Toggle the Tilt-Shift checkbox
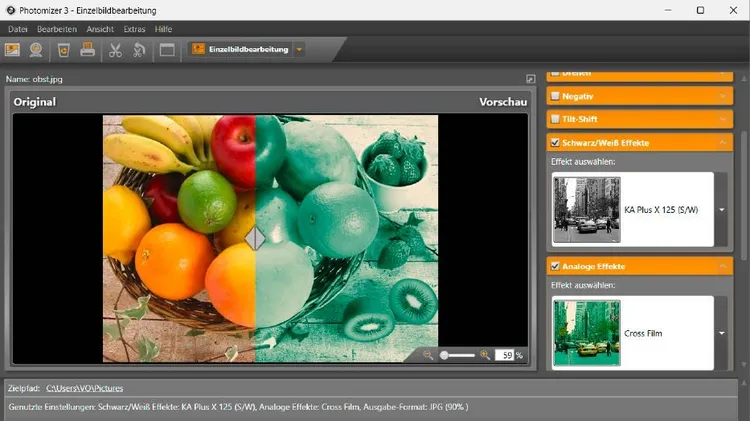Viewport: 750px width, 421px height. click(x=554, y=119)
